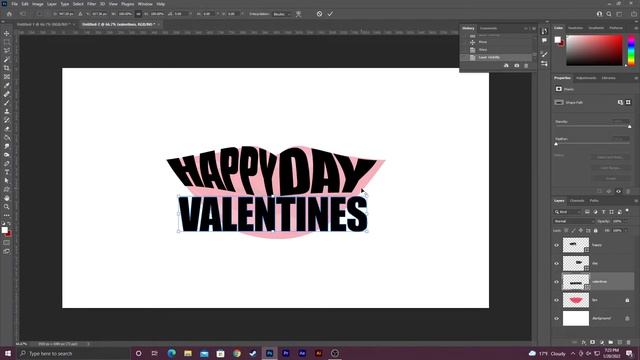Toggle maintain aspect ratio link icon

(x=138, y=14)
